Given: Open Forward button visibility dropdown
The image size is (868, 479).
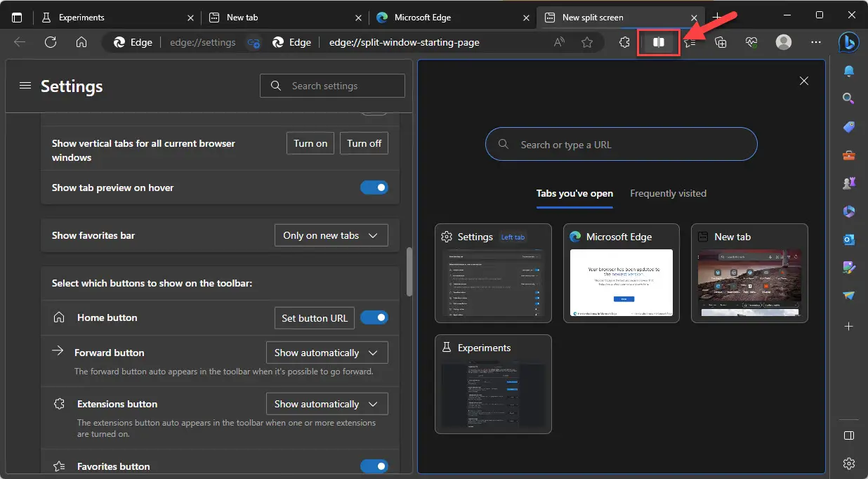Looking at the screenshot, I should (x=327, y=353).
